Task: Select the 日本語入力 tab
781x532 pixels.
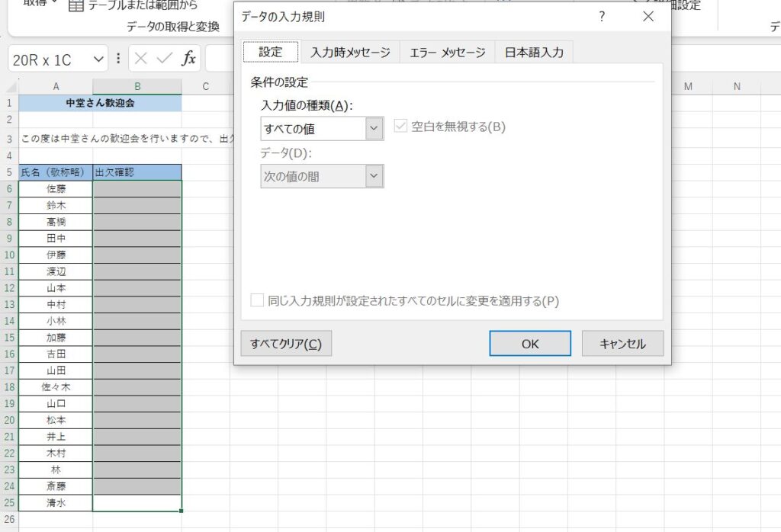Action: [x=534, y=53]
